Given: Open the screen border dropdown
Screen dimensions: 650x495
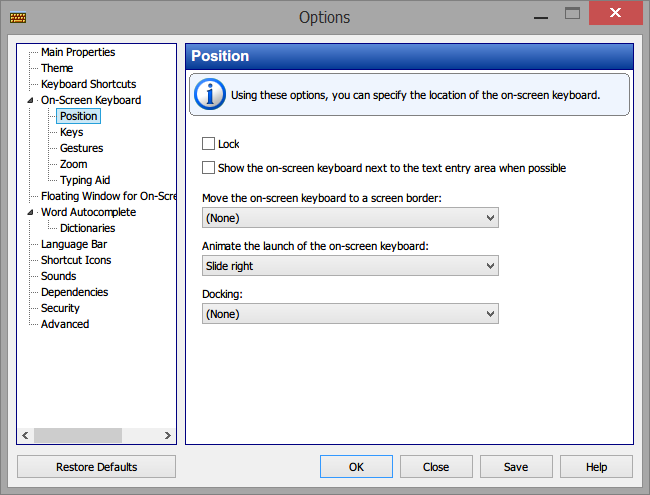Looking at the screenshot, I should point(350,218).
